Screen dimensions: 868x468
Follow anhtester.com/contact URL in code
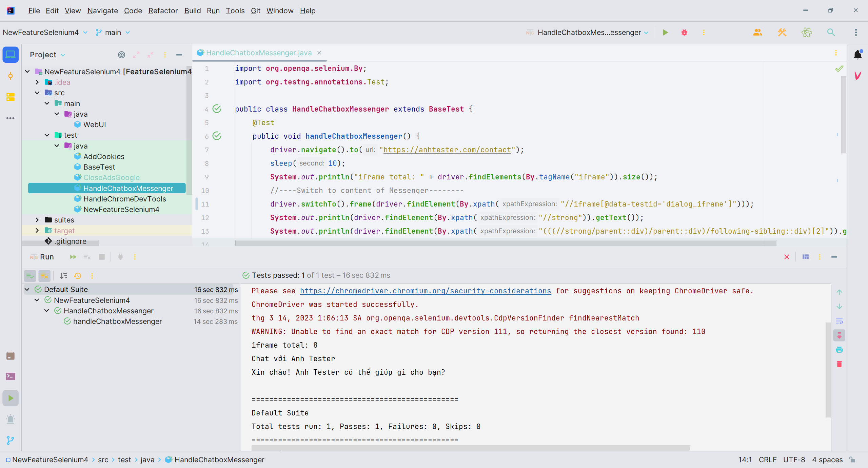[x=447, y=150]
